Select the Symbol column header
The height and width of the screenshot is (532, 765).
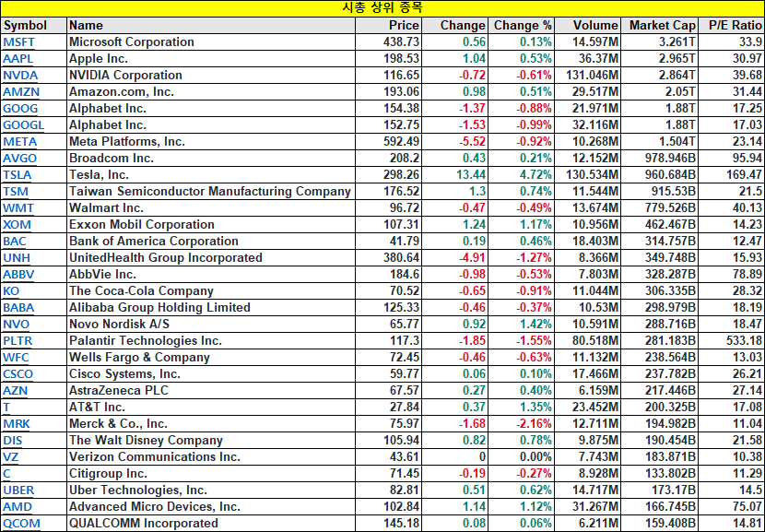click(x=34, y=26)
